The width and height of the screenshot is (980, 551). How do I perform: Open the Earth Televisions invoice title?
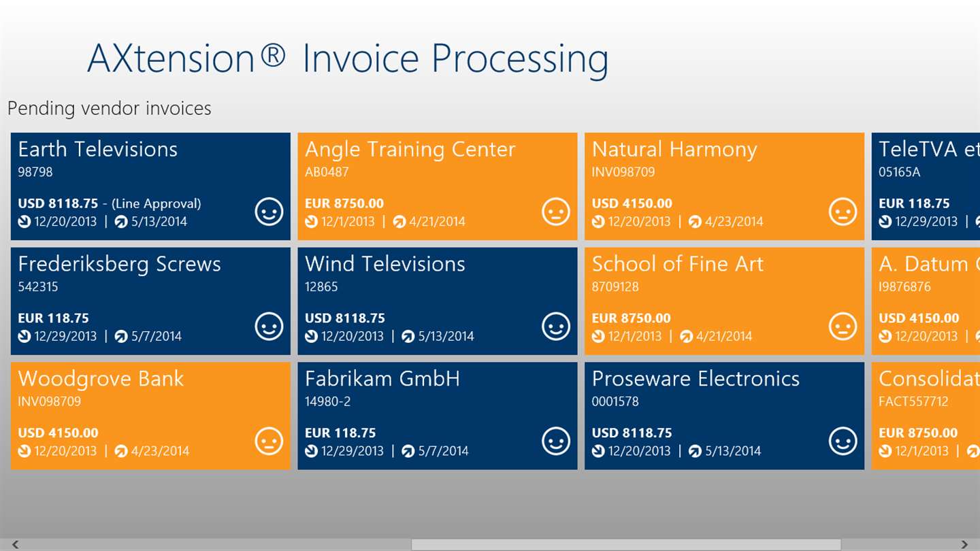tap(98, 149)
